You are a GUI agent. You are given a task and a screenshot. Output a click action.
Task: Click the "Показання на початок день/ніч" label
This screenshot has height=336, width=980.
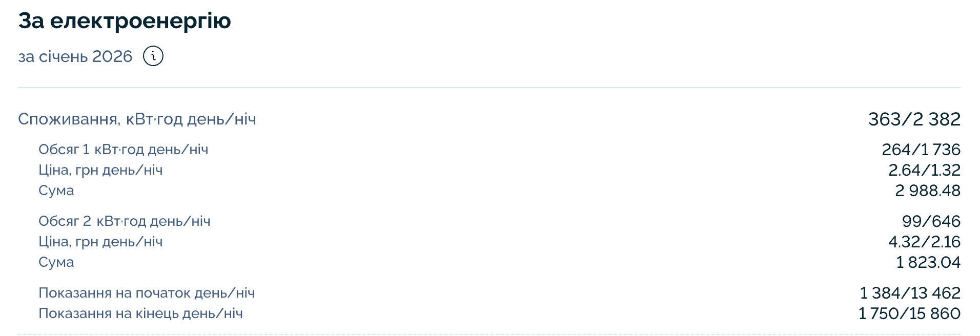pyautogui.click(x=147, y=293)
